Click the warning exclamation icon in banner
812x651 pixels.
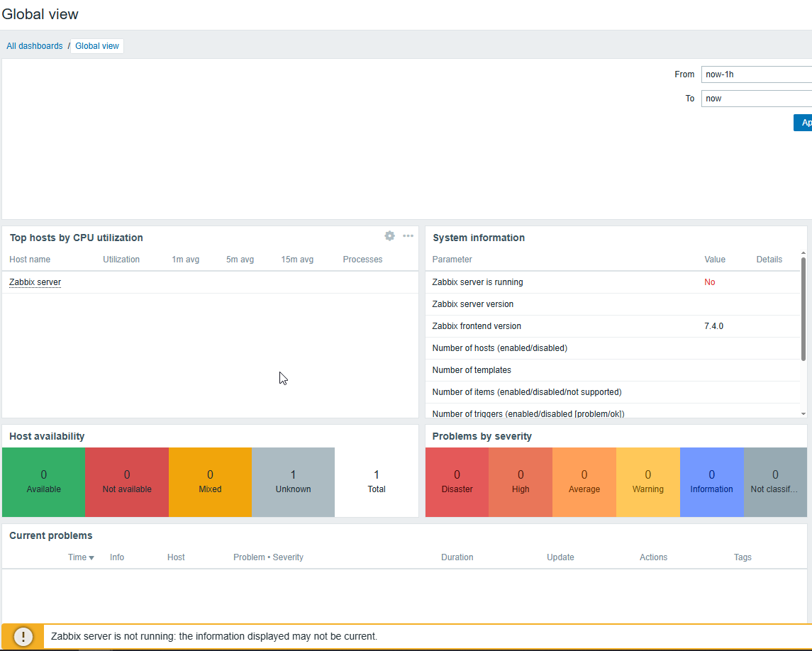click(x=23, y=636)
